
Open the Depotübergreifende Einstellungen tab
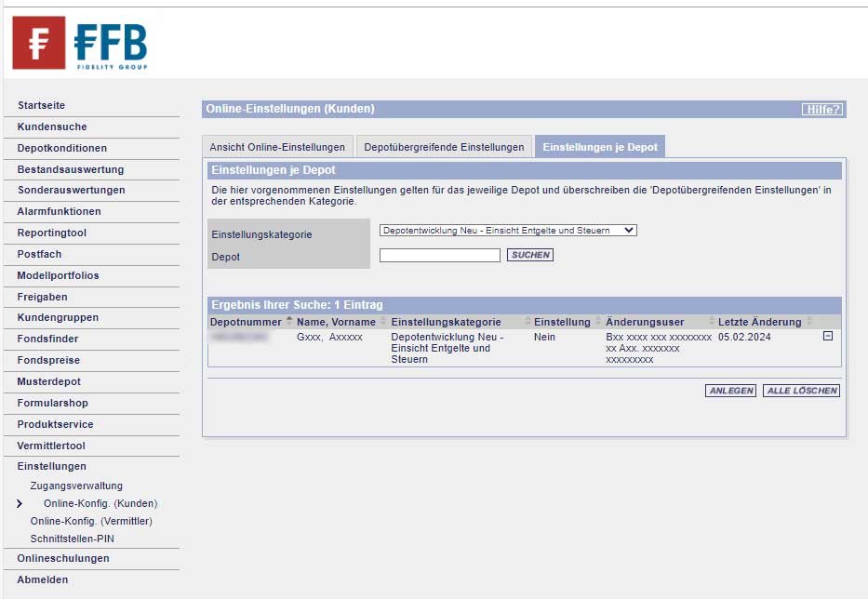pyautogui.click(x=444, y=147)
